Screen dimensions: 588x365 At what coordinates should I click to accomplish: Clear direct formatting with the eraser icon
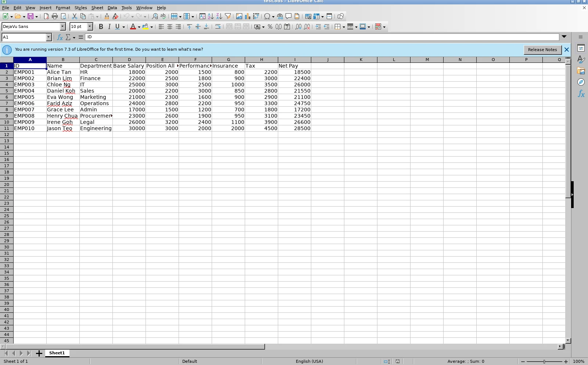point(115,17)
